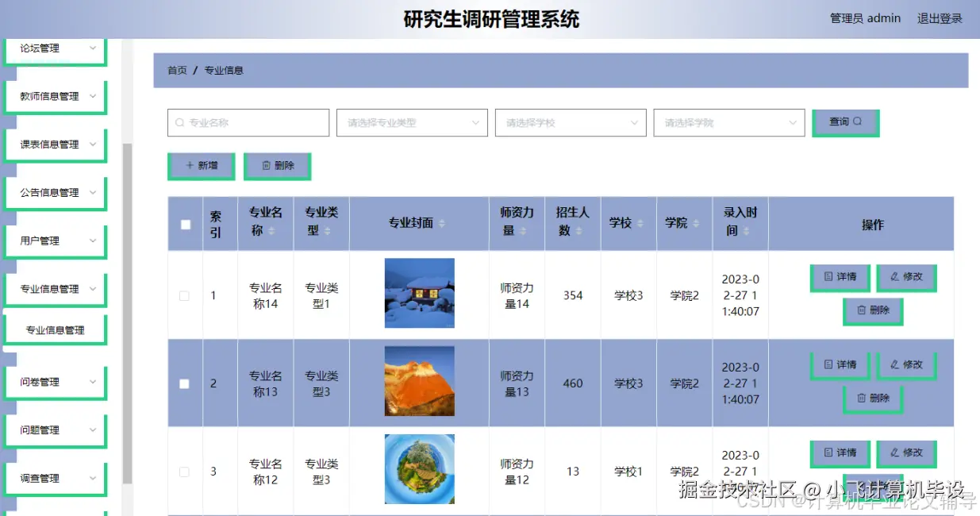Select the 专业信息管理 submenu item
Screen dimensions: 980x516
click(x=55, y=330)
